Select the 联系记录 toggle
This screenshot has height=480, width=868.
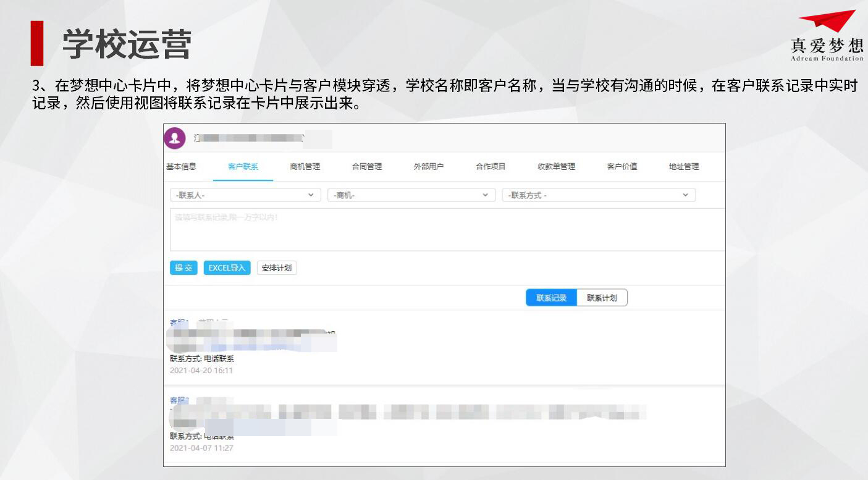[552, 298]
